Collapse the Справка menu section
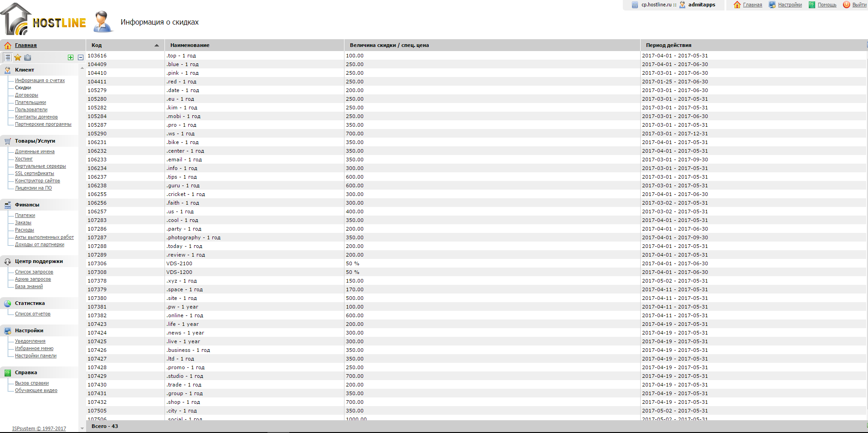The height and width of the screenshot is (433, 868). pyautogui.click(x=26, y=372)
